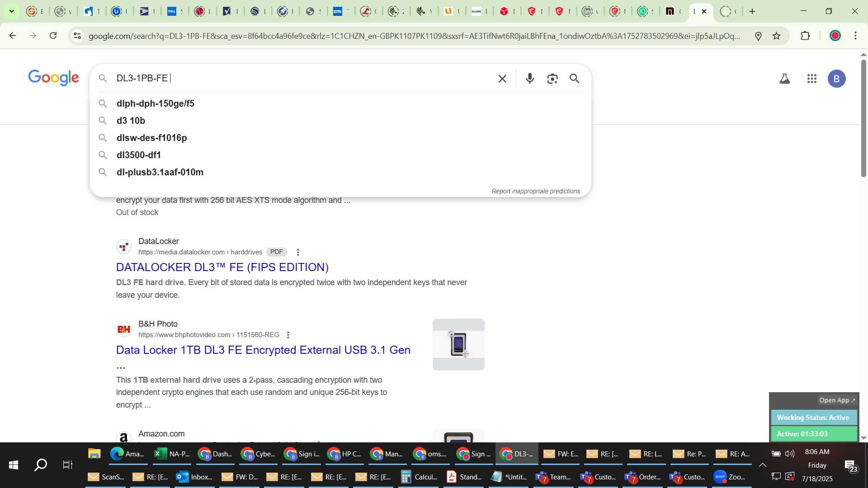Bookmark this page with star icon
Image resolution: width=868 pixels, height=488 pixels.
click(x=777, y=36)
